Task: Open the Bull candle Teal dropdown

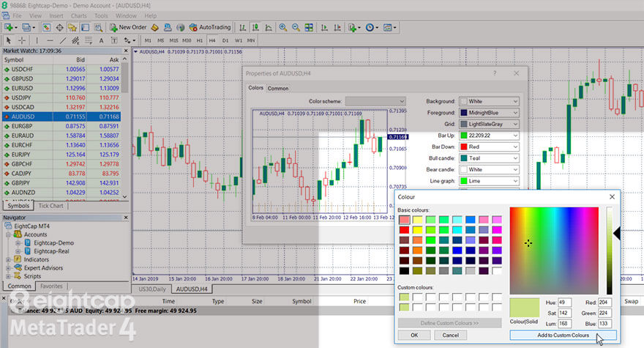Action: tap(489, 158)
